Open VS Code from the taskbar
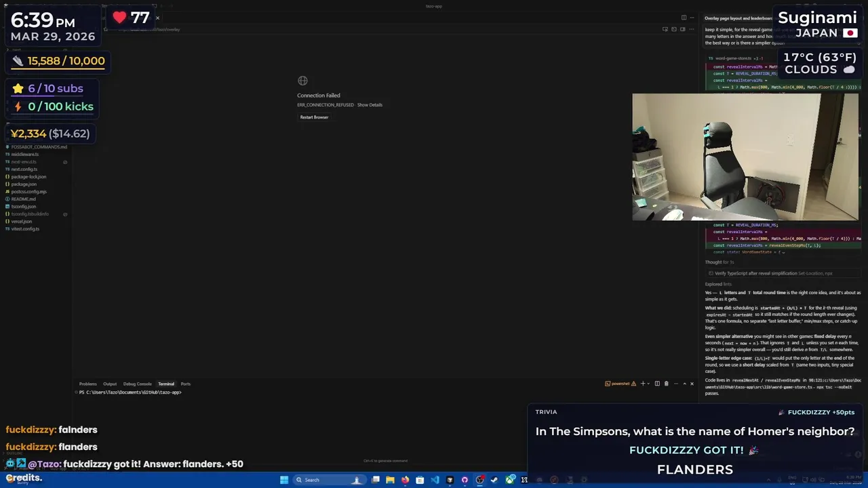The image size is (868, 488). 435,480
